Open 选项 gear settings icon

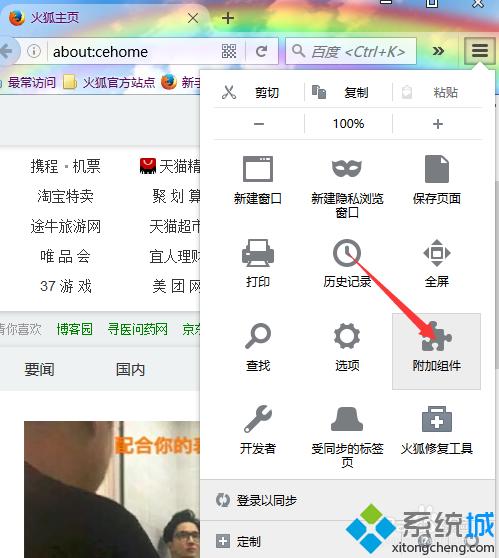pos(347,336)
